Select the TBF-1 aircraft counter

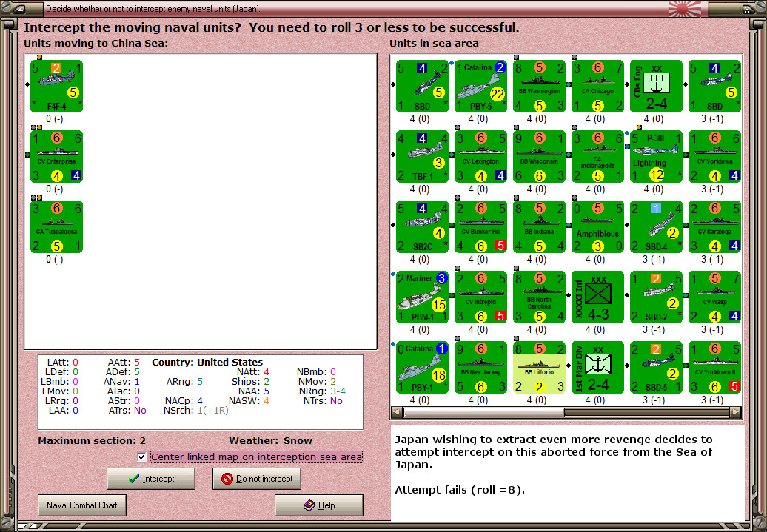pos(422,156)
